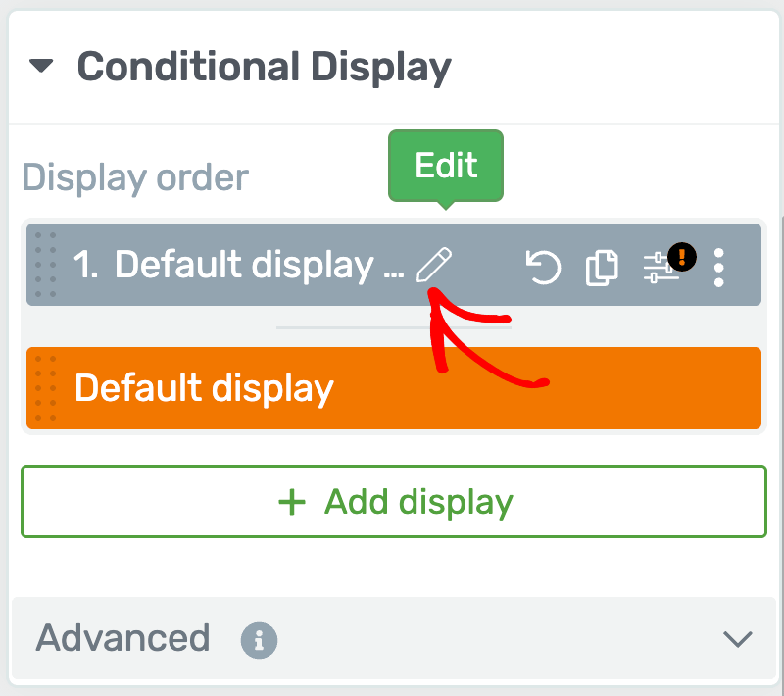The width and height of the screenshot is (784, 696).
Task: Click the Conditional Display title
Action: point(264,68)
